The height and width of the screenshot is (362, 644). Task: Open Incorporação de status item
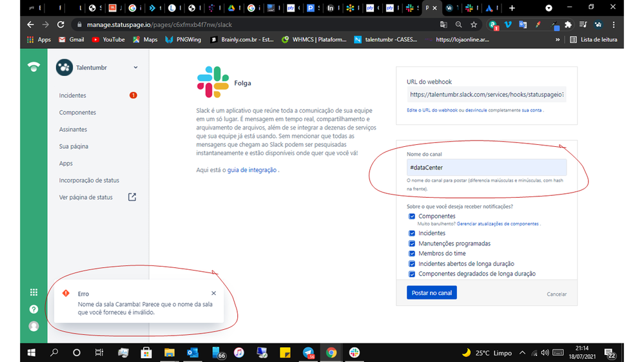pyautogui.click(x=89, y=180)
